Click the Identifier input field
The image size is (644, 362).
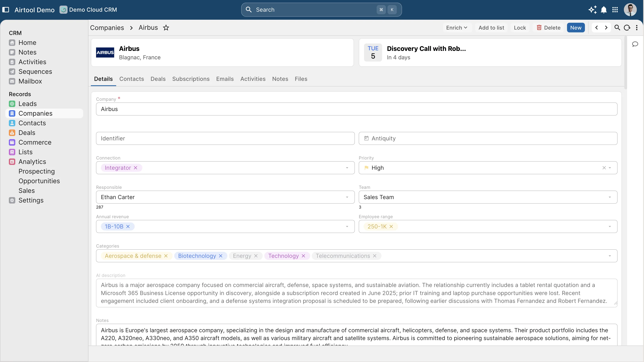coord(225,138)
